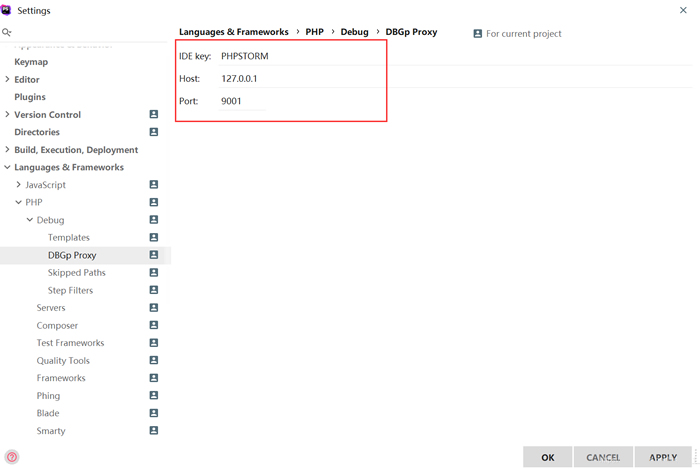Open Smarty settings
Viewport: 700px width, 469px height.
(51, 431)
